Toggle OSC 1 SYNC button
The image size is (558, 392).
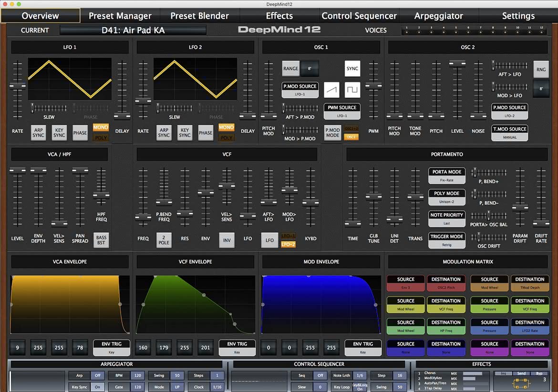[352, 69]
